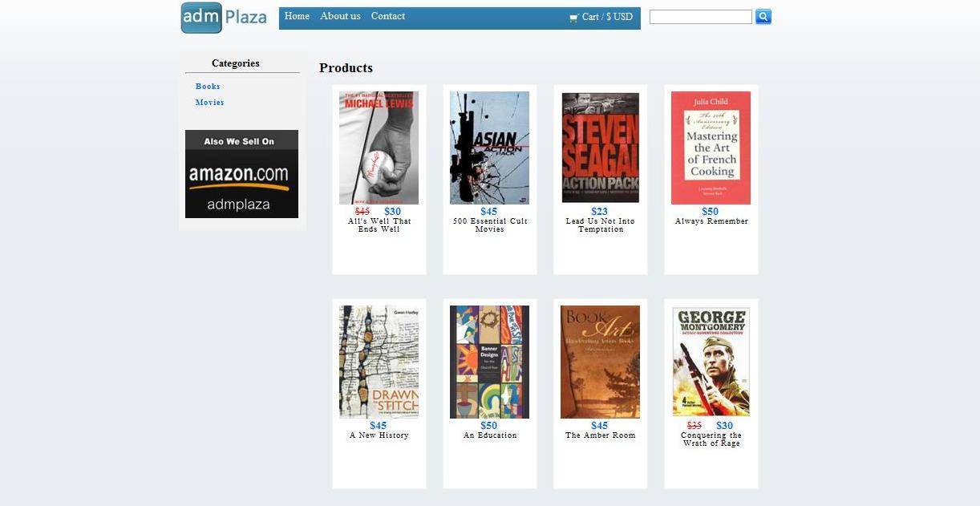Open the Asian Action Pack cover
Image resolution: width=980 pixels, height=506 pixels.
(489, 148)
